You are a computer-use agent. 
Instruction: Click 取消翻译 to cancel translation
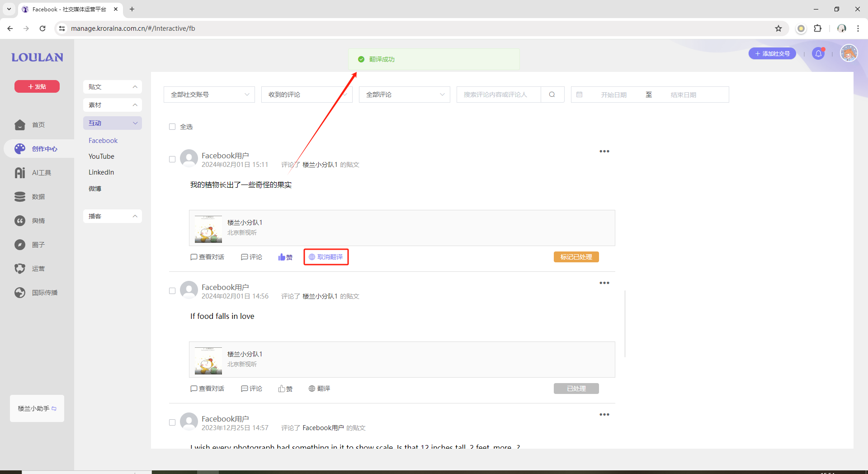326,257
